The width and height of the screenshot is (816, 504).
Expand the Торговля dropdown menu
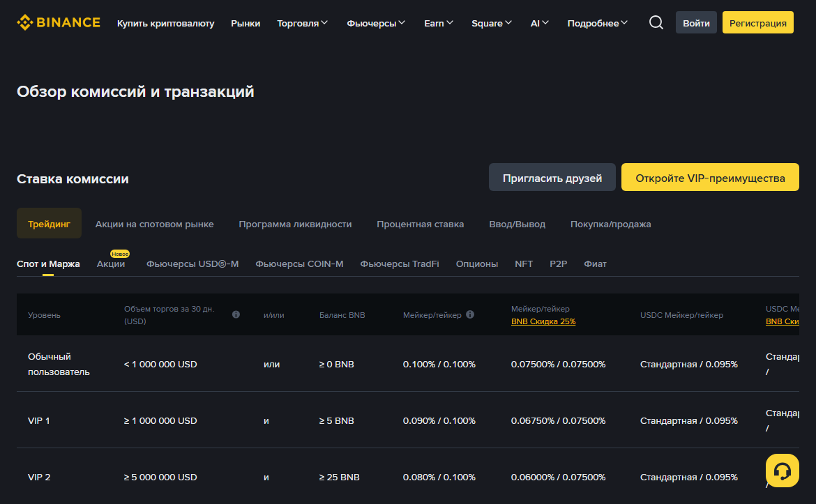[x=303, y=23]
